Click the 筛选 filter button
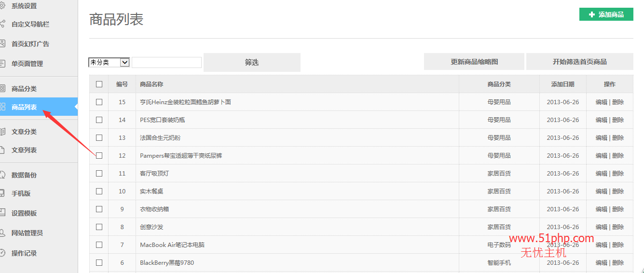 252,62
